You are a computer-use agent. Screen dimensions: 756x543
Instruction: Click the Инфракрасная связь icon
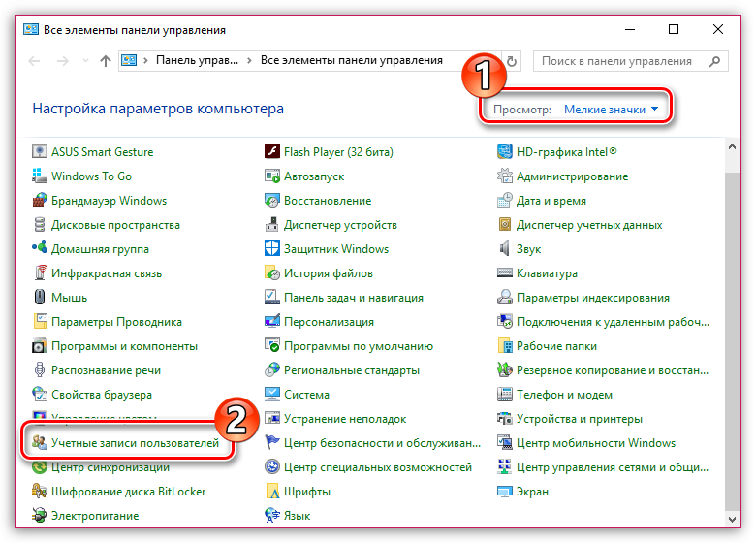pyautogui.click(x=40, y=272)
